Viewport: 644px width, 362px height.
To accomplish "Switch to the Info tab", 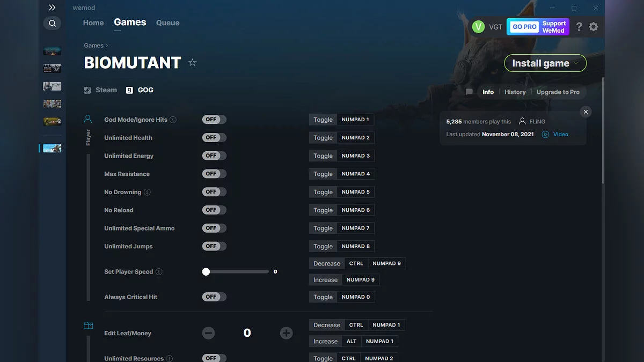I will (x=488, y=92).
